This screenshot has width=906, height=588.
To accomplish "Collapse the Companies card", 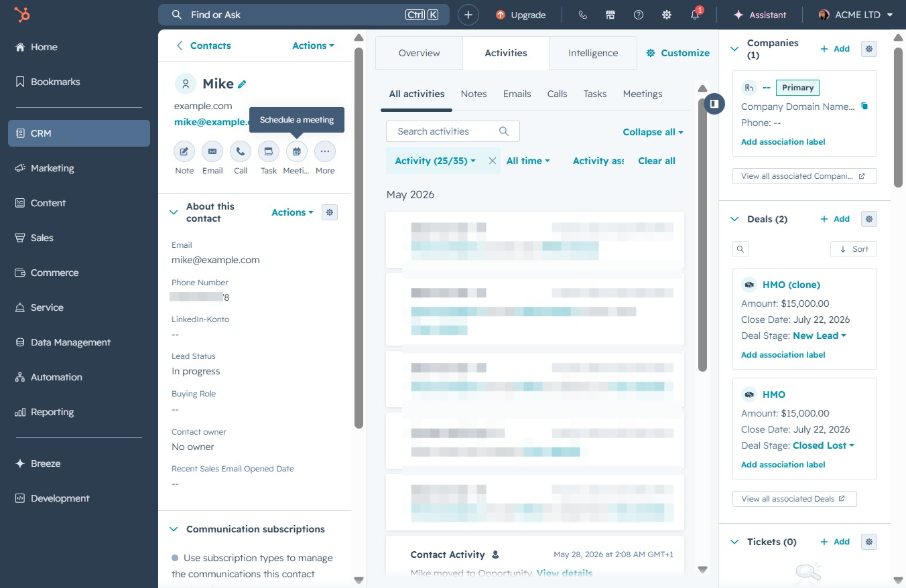I will [734, 49].
